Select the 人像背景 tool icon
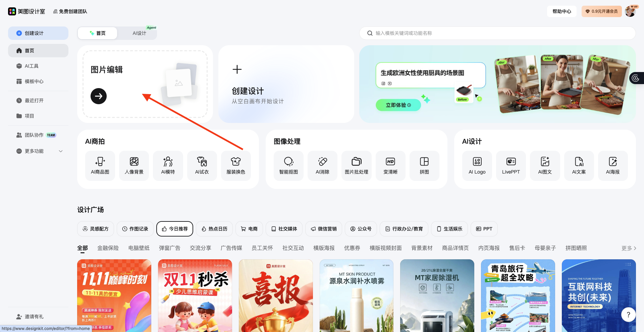This screenshot has width=644, height=332. pos(134,166)
